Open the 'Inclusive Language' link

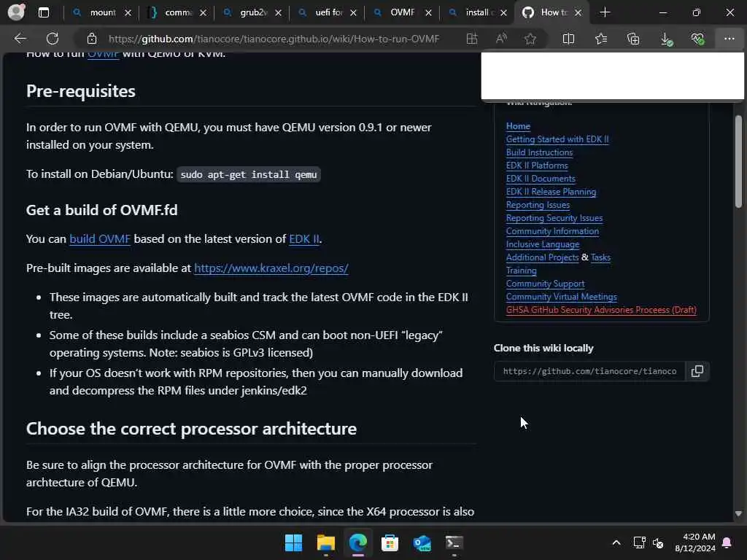[x=543, y=244]
